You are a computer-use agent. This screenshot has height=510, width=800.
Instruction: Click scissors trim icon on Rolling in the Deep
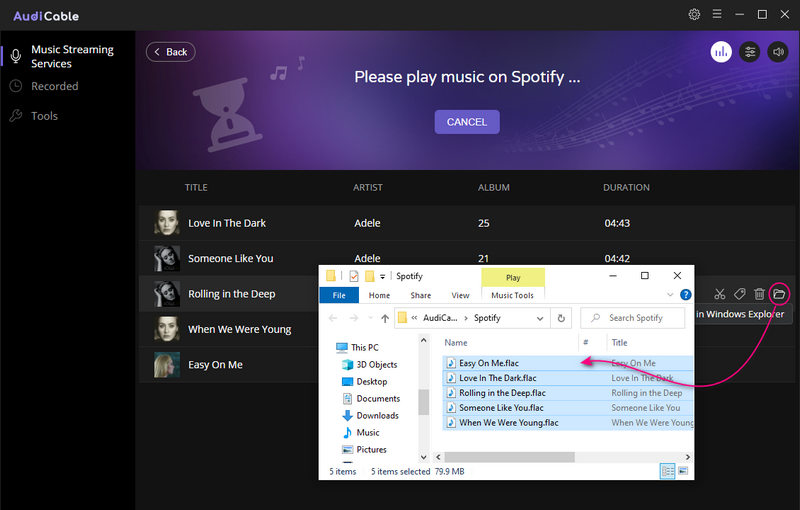[719, 294]
